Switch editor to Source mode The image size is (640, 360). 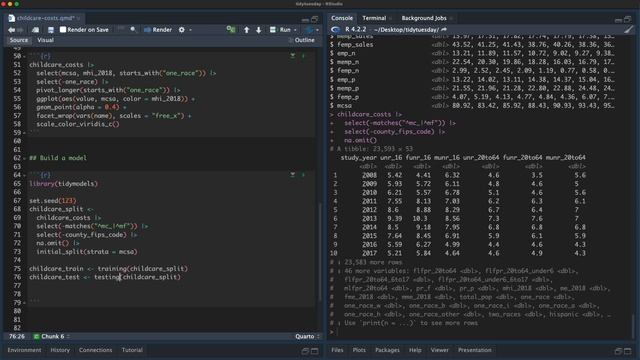pos(19,40)
